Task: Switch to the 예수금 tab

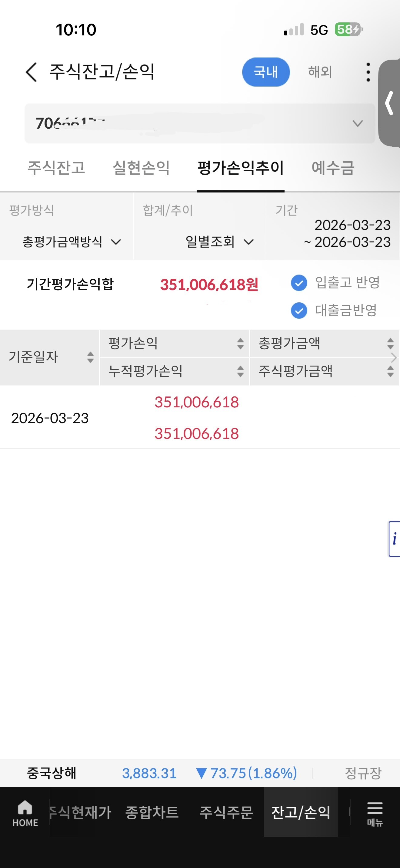Action: pyautogui.click(x=332, y=167)
